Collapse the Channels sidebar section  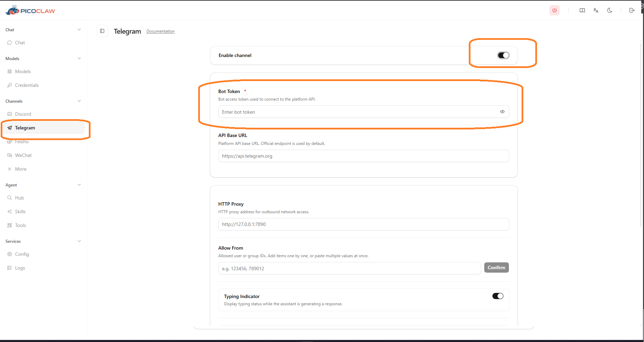point(79,101)
